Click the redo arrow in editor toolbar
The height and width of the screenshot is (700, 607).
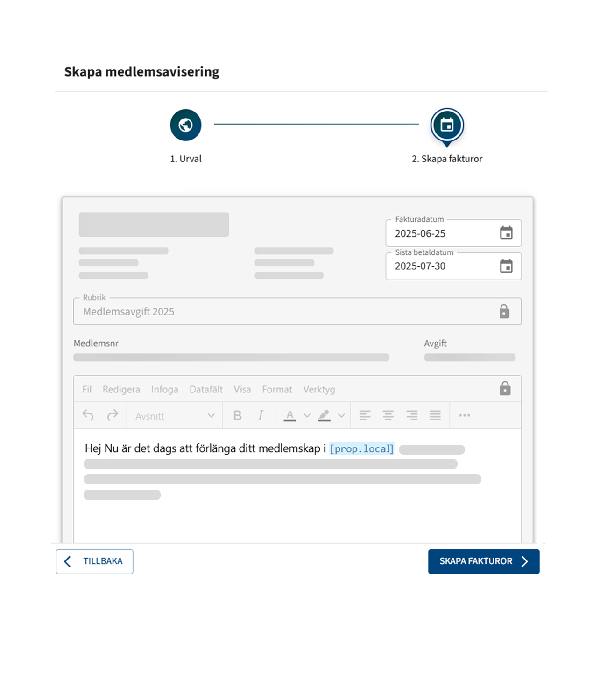pyautogui.click(x=113, y=415)
